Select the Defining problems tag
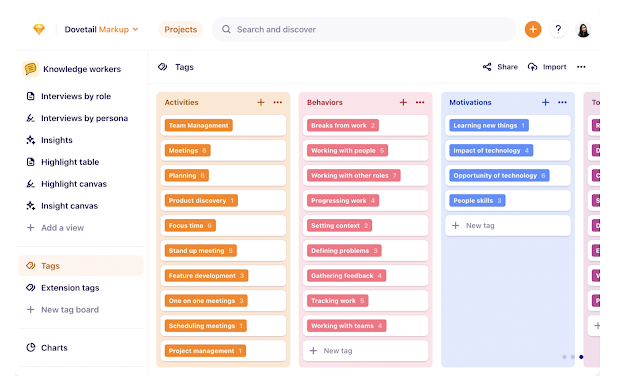Image resolution: width=640 pixels, height=392 pixels. point(344,251)
